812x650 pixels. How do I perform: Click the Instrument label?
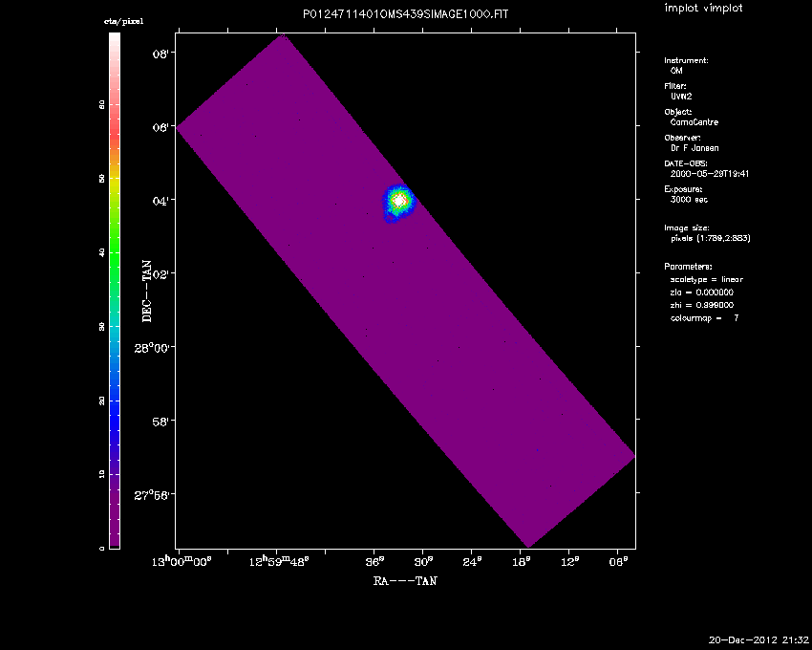(x=686, y=60)
